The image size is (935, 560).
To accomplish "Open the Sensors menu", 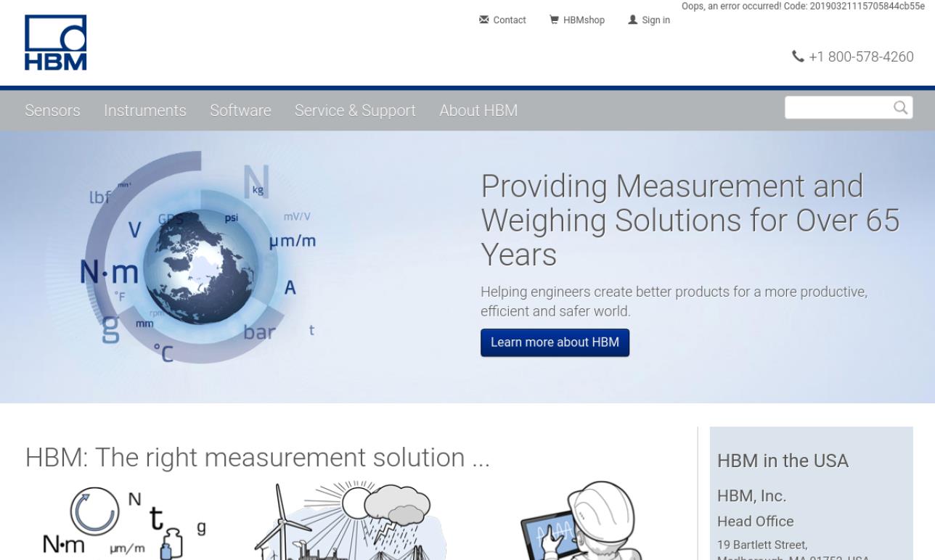I will click(52, 110).
